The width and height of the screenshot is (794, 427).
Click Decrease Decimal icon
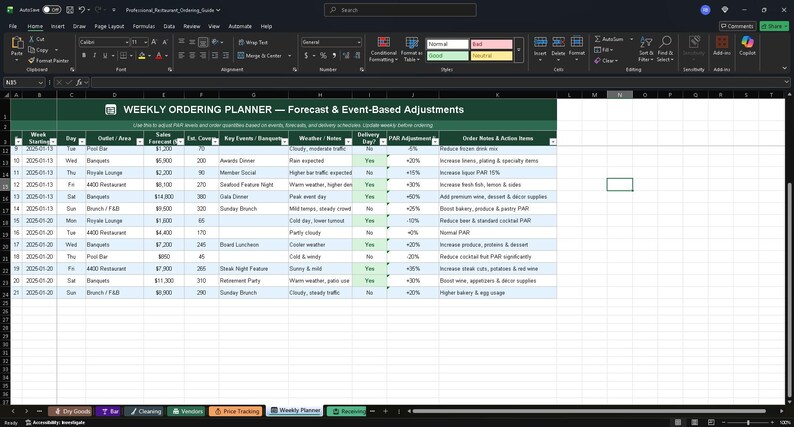coord(357,55)
